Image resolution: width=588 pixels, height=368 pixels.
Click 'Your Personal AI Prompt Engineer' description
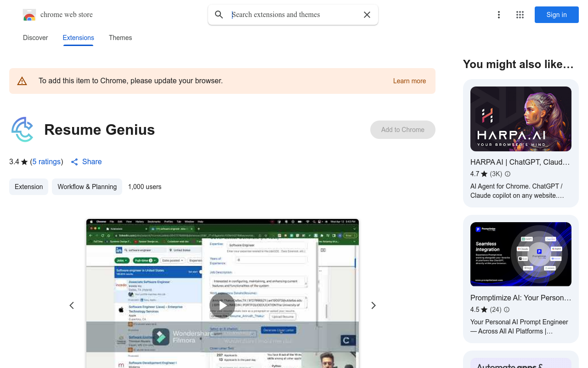[x=519, y=327]
